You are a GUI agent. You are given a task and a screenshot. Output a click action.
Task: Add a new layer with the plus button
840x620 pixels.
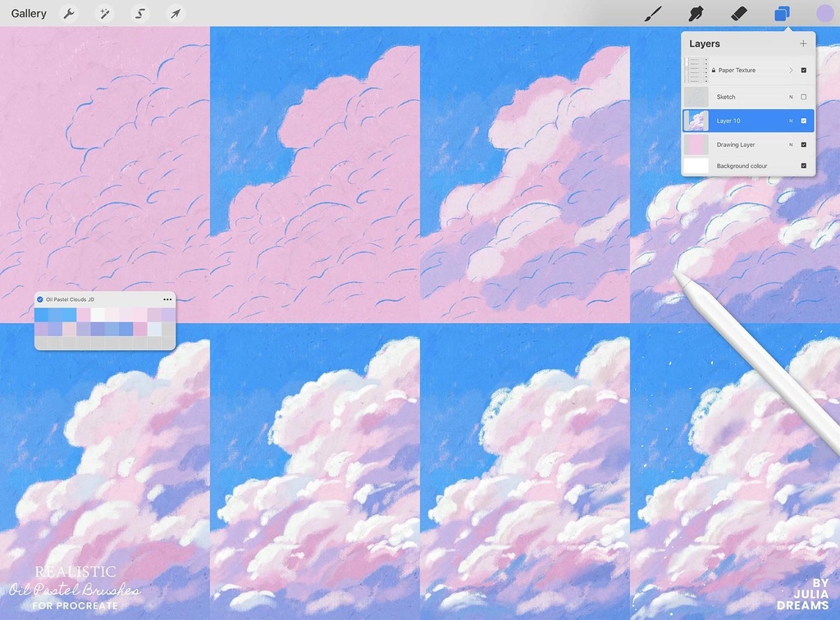coord(802,43)
